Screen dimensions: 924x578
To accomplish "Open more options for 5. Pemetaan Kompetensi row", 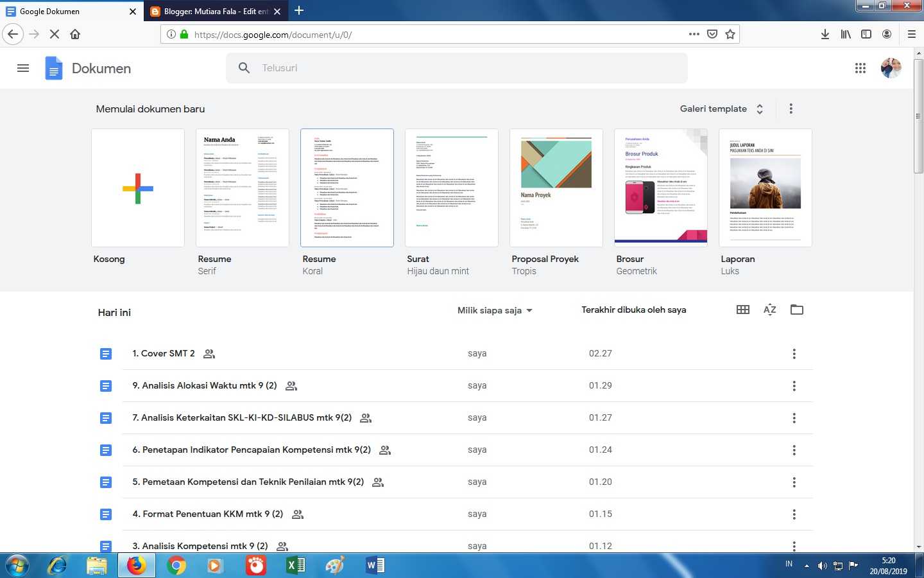I will click(794, 482).
